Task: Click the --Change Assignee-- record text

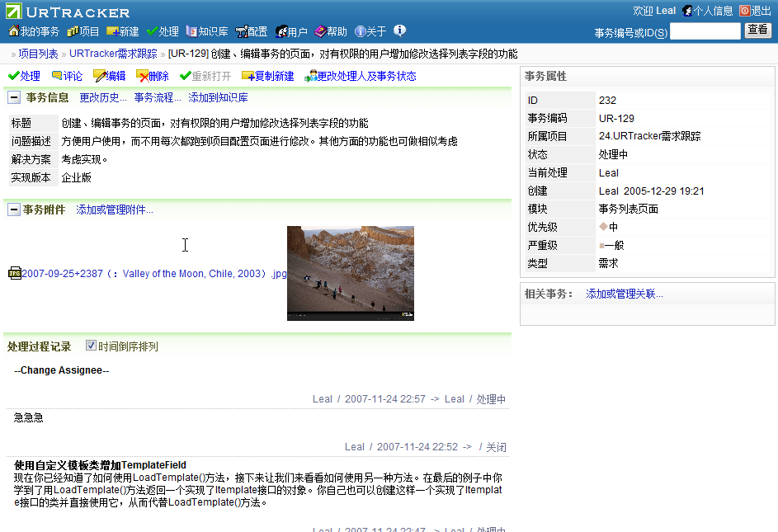Action: (x=62, y=370)
